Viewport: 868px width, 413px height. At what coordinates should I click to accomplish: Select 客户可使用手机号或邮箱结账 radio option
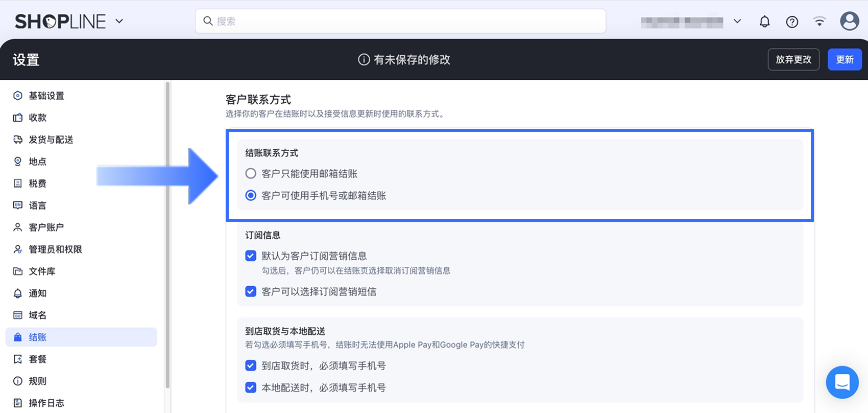click(x=251, y=196)
